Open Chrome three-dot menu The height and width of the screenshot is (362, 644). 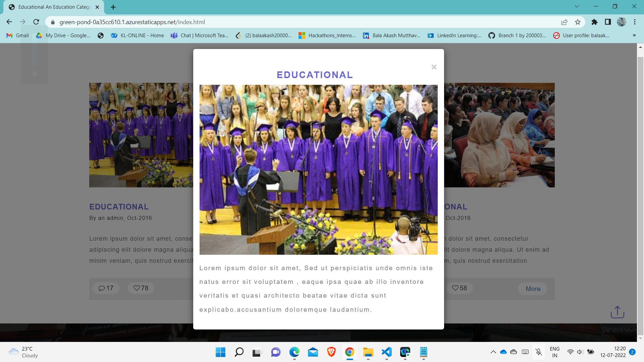pos(635,22)
